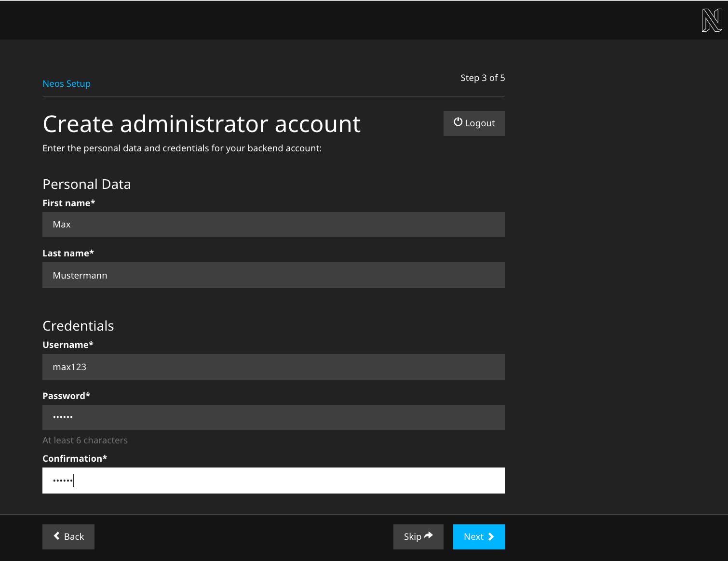The height and width of the screenshot is (561, 728).
Task: Click the white Confirmation password field
Action: tap(273, 481)
